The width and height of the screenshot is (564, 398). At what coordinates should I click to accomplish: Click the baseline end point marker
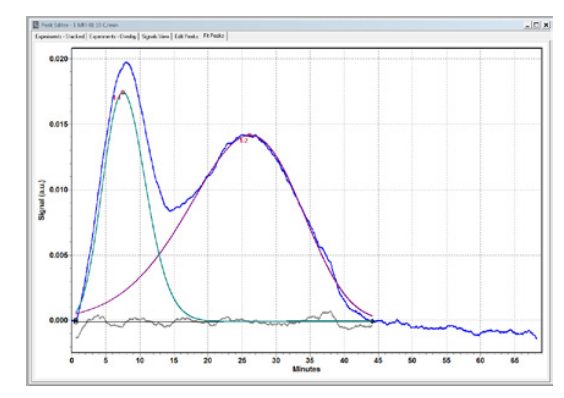pyautogui.click(x=373, y=321)
